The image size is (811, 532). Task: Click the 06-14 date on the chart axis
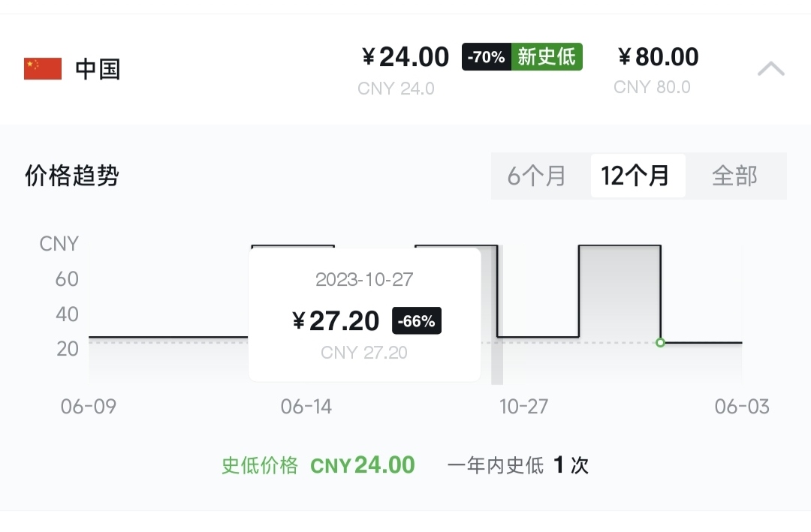click(306, 407)
